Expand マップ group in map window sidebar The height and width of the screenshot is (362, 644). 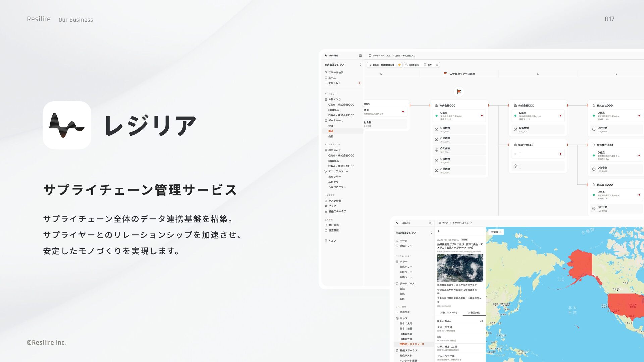tap(401, 319)
